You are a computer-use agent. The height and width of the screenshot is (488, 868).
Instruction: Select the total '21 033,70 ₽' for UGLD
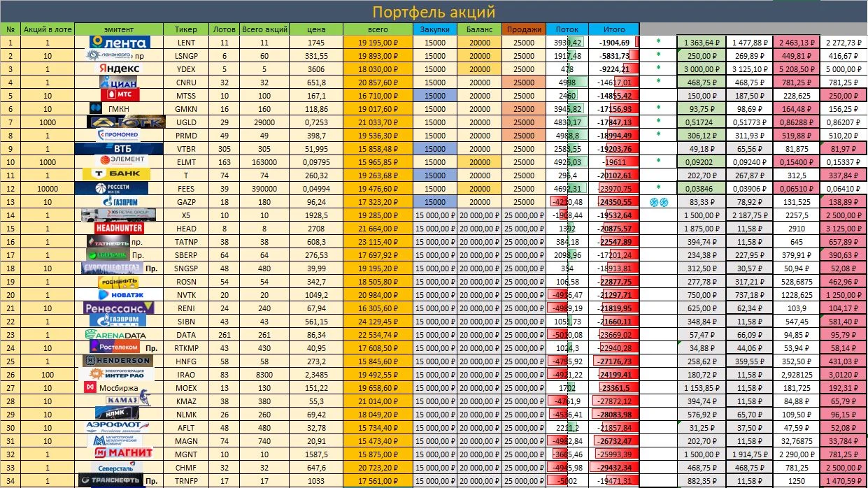tap(378, 122)
